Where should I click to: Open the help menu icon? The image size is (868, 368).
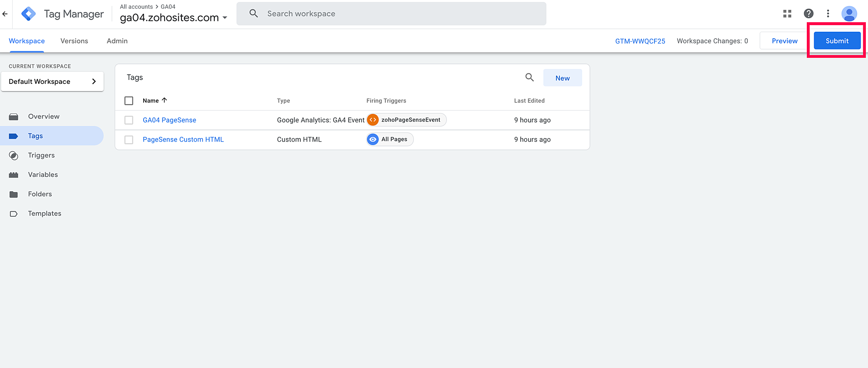(x=809, y=14)
